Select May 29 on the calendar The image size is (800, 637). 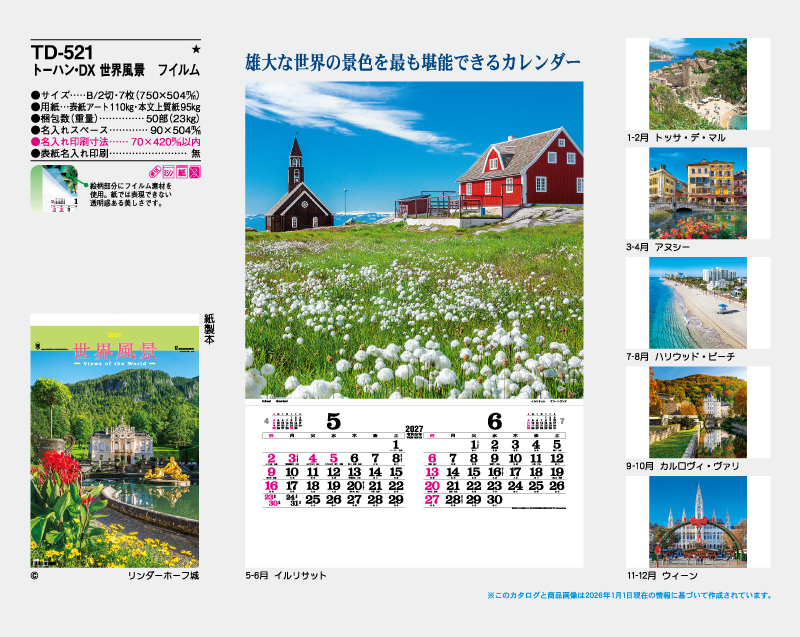(396, 500)
